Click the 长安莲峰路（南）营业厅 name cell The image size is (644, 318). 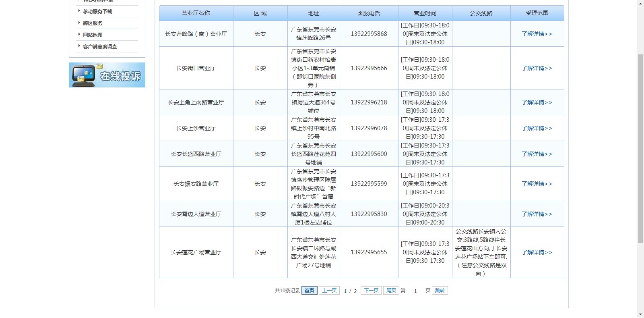tap(196, 34)
